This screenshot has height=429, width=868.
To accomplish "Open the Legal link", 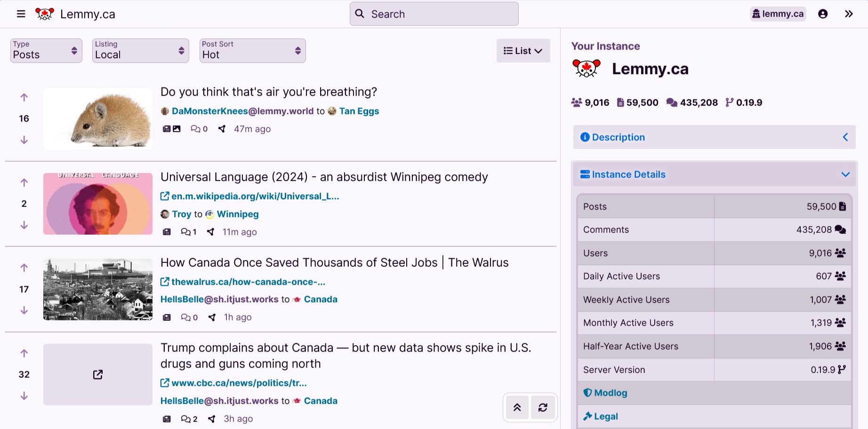I will pos(601,416).
